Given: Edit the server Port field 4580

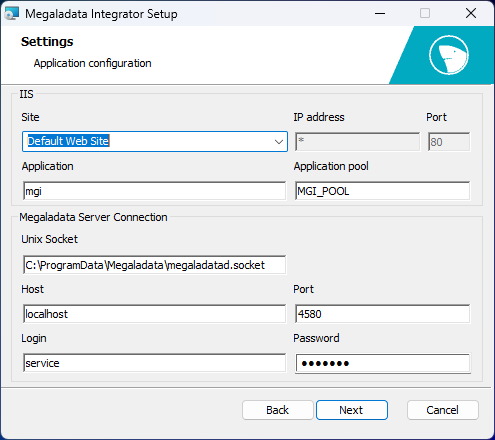Looking at the screenshot, I should (382, 314).
